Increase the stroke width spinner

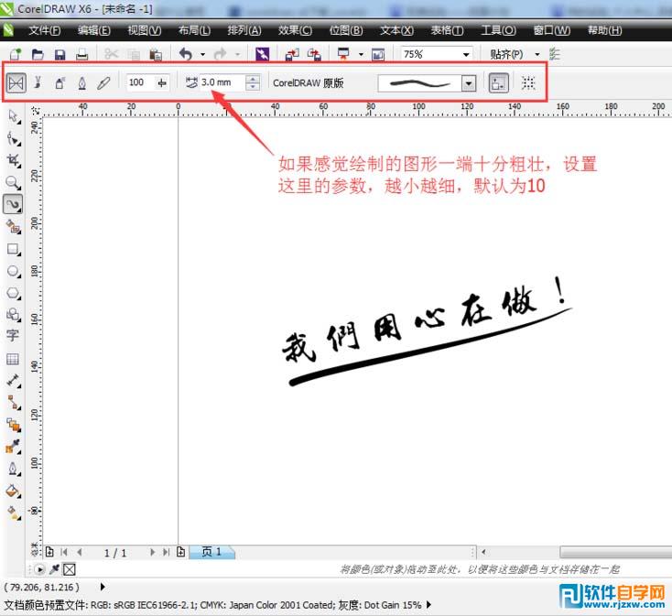coord(253,79)
